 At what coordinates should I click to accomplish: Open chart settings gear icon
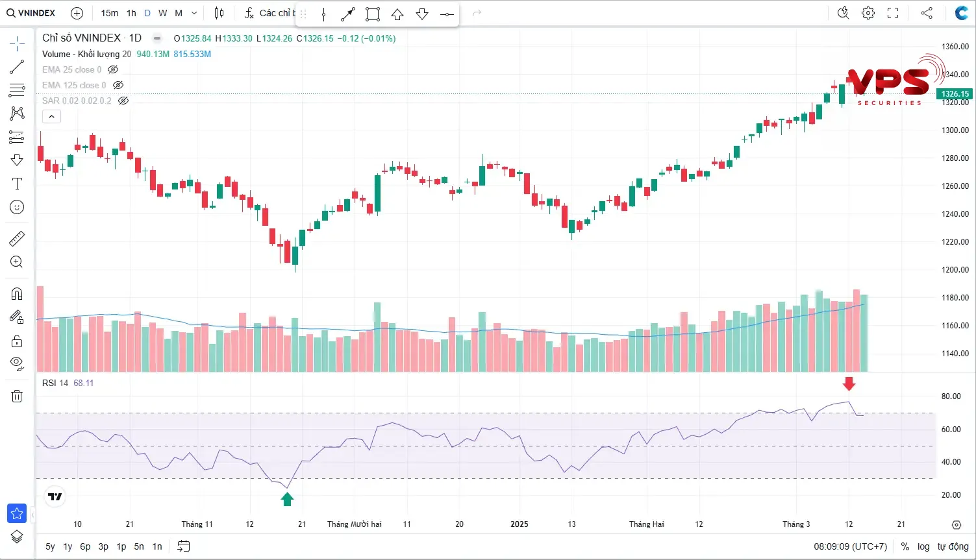tap(868, 13)
